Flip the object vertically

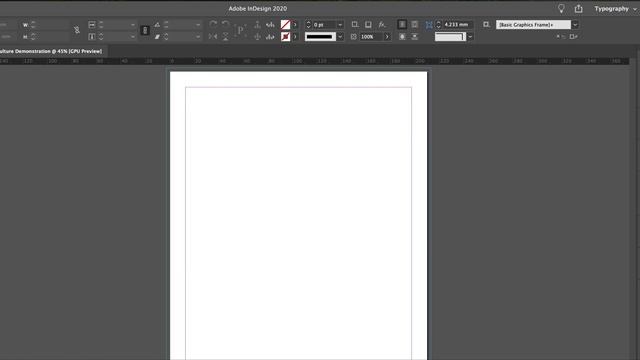pyautogui.click(x=225, y=37)
